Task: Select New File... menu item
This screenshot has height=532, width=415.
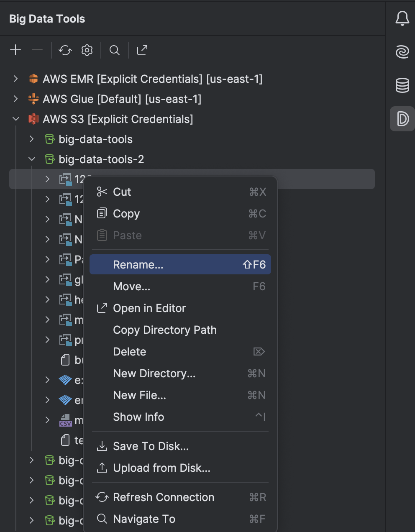Action: click(180, 395)
